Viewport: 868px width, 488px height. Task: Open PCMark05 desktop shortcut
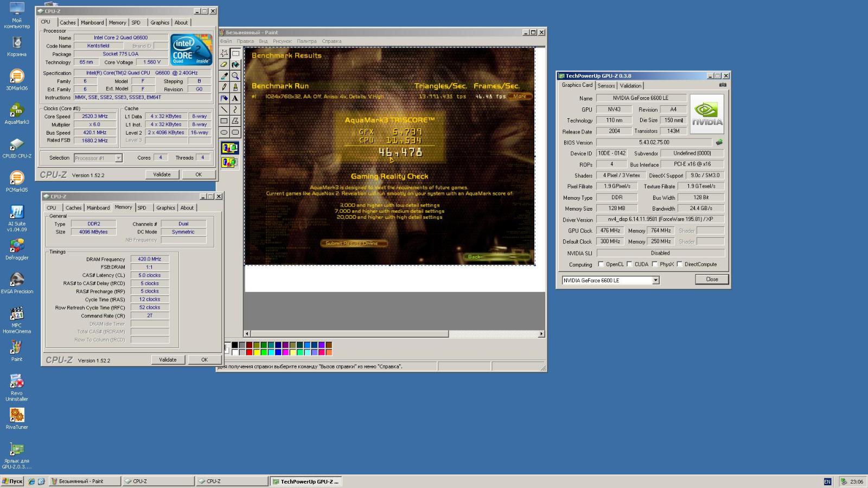[17, 181]
